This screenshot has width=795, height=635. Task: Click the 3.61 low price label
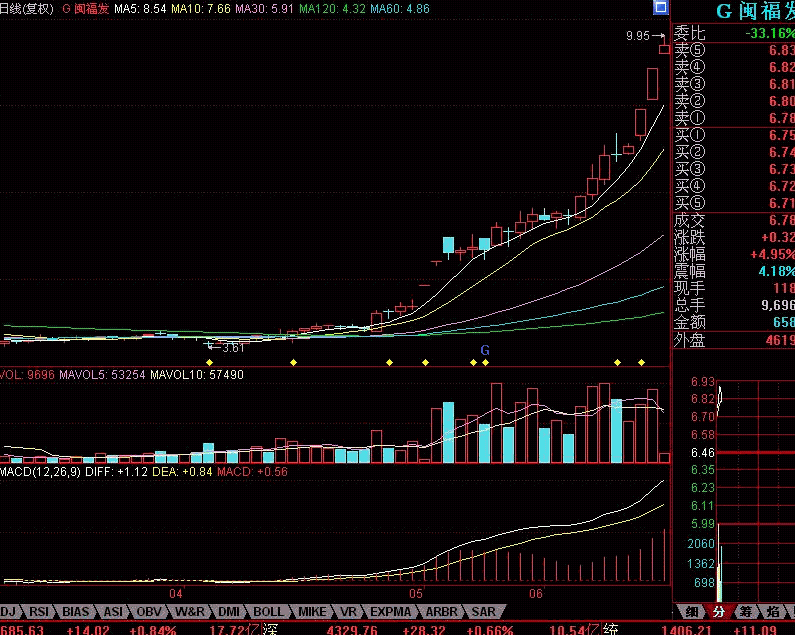233,348
